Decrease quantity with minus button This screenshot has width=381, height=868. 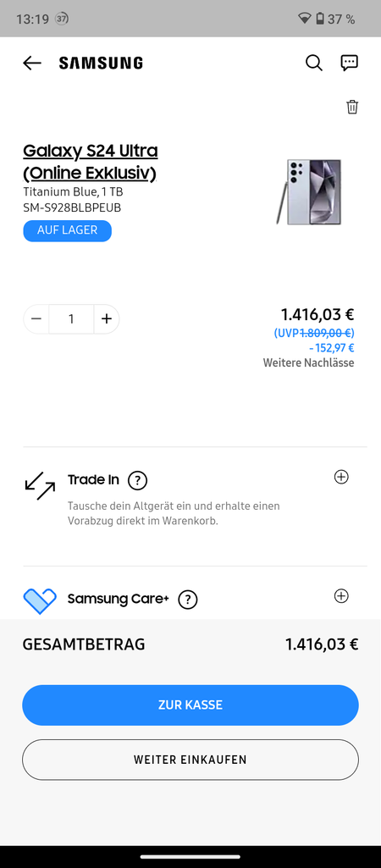(x=36, y=319)
